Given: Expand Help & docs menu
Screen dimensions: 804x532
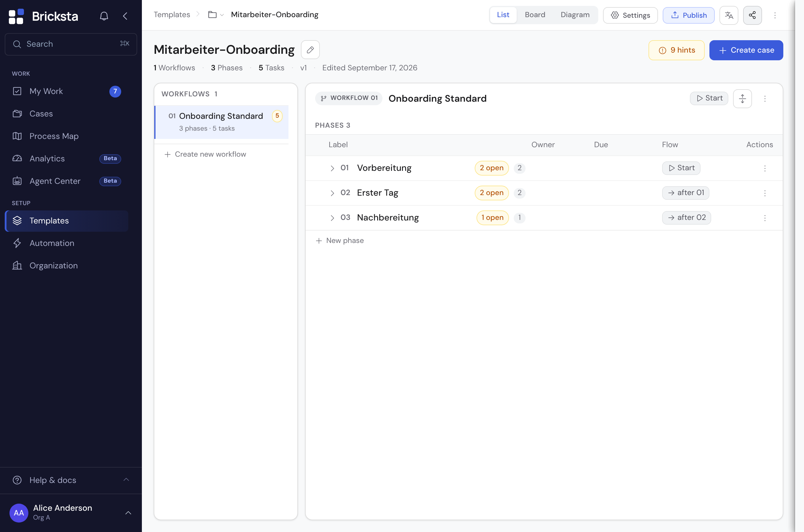Looking at the screenshot, I should [x=71, y=480].
